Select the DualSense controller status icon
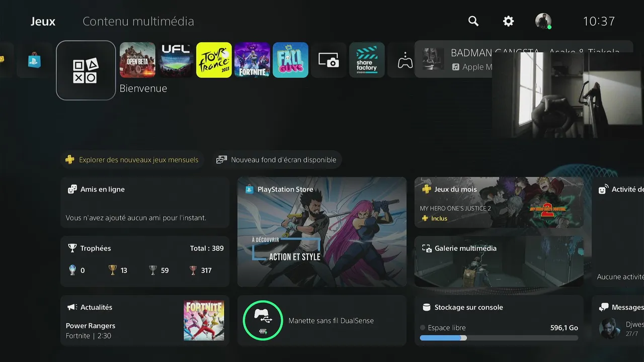 263,320
